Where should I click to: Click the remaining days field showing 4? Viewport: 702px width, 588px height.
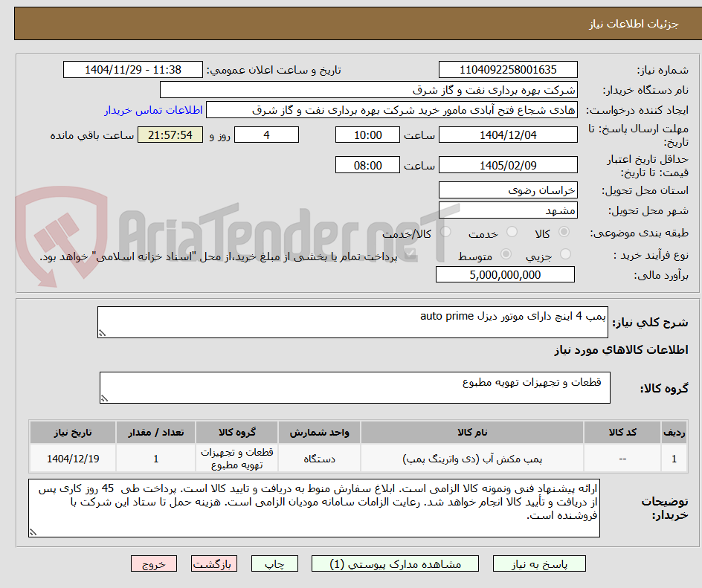pos(266,135)
